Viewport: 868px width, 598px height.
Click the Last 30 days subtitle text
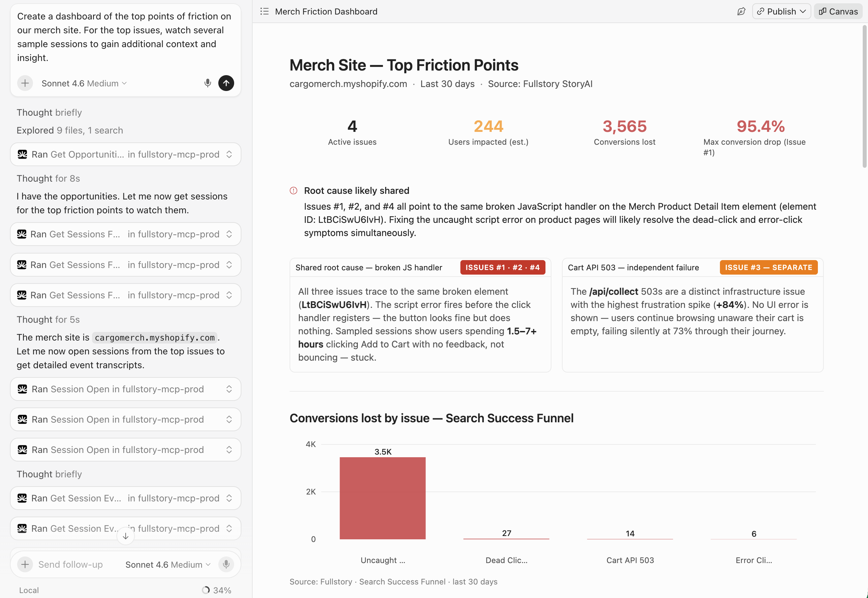coord(448,84)
